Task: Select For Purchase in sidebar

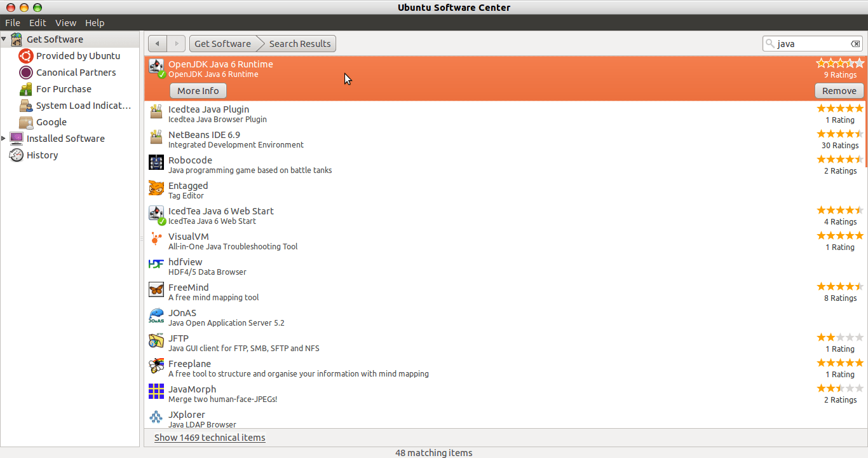Action: 64,89
